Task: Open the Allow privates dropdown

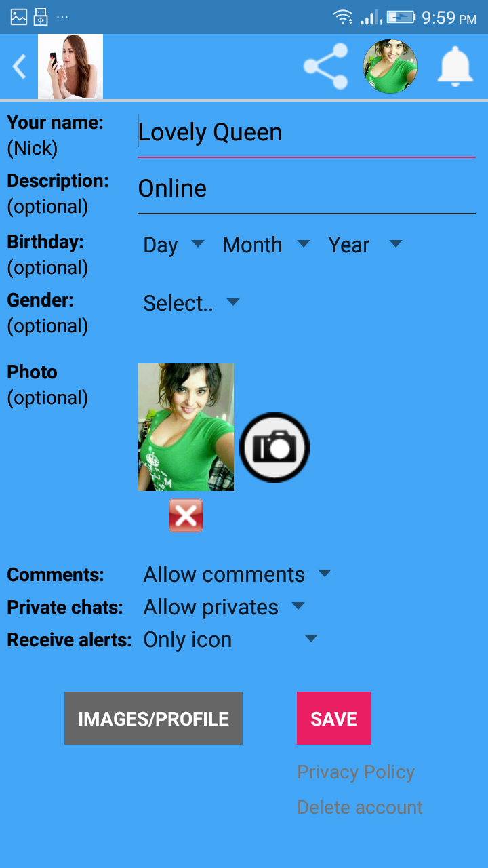Action: 224,607
